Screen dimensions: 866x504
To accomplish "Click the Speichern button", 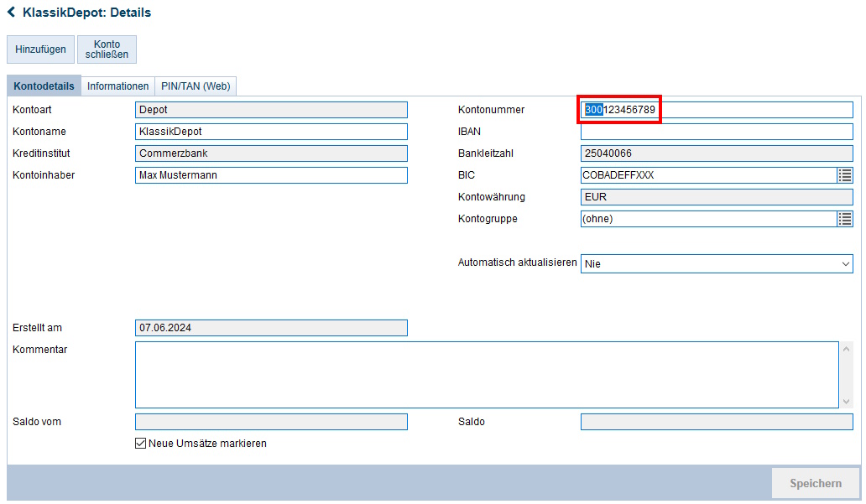I will [815, 482].
